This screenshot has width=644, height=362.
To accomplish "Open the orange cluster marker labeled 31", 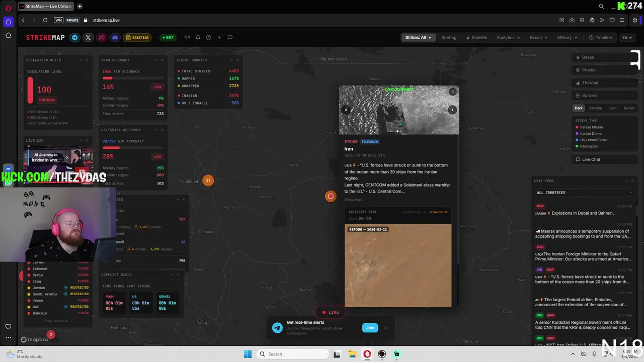I will click(208, 180).
